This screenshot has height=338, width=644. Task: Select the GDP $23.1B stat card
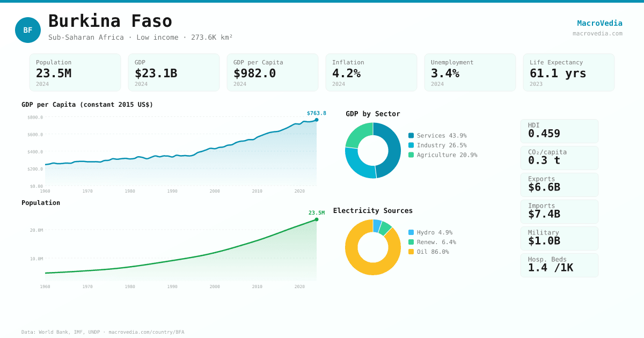pyautogui.click(x=174, y=72)
